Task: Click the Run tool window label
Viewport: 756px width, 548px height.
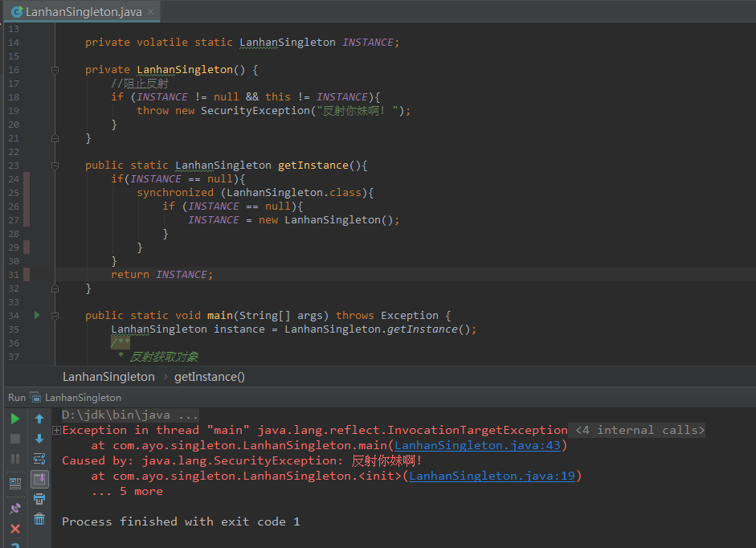Action: click(x=16, y=398)
